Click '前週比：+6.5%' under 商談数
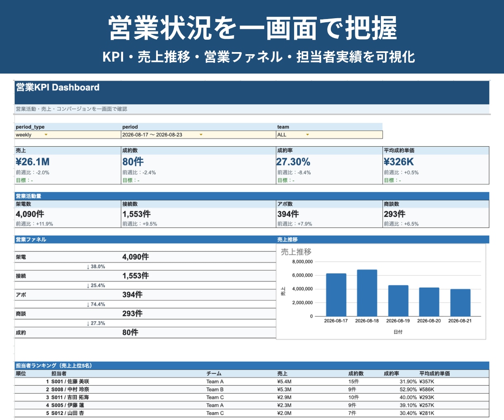Viewport: 504px width, 420px height. 401,224
